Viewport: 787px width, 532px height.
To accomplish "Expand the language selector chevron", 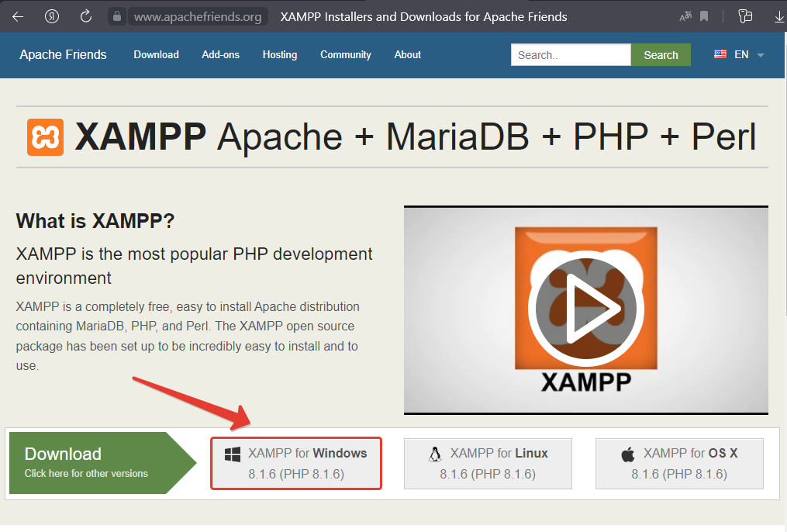I will (758, 55).
